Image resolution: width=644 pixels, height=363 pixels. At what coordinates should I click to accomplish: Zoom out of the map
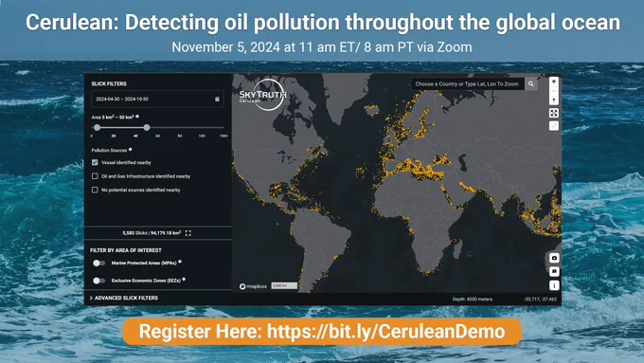[x=554, y=91]
